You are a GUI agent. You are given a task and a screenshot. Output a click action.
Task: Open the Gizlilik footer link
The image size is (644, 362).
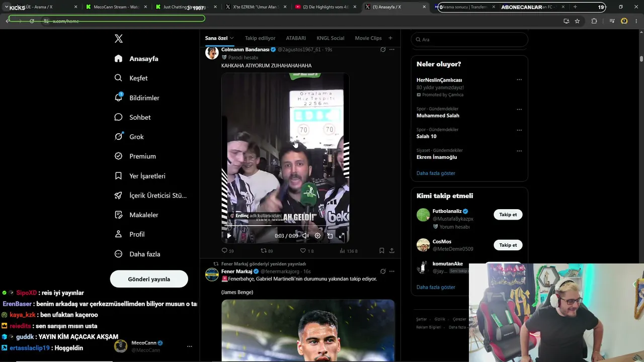click(x=440, y=319)
